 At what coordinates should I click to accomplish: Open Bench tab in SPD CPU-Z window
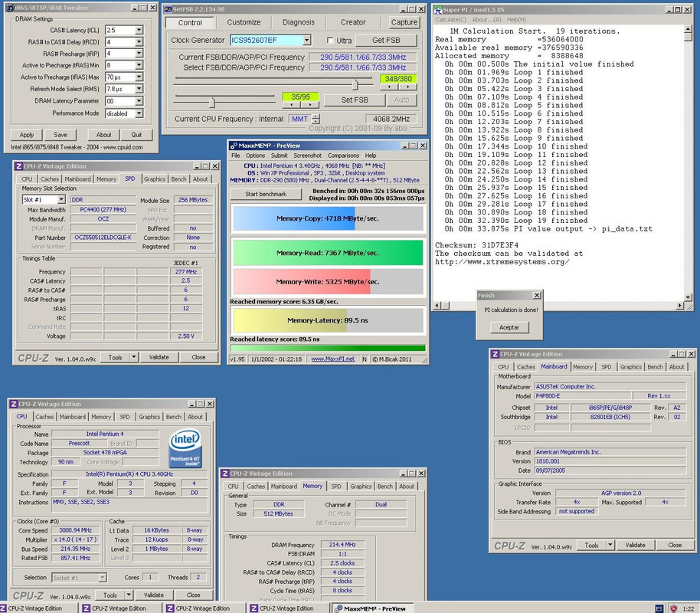tap(178, 179)
